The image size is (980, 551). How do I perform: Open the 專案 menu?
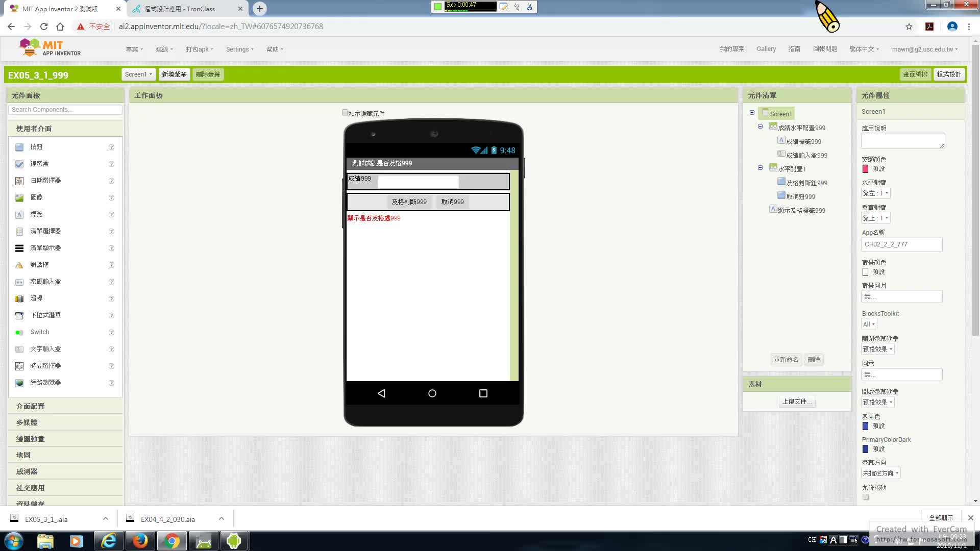[x=134, y=49]
